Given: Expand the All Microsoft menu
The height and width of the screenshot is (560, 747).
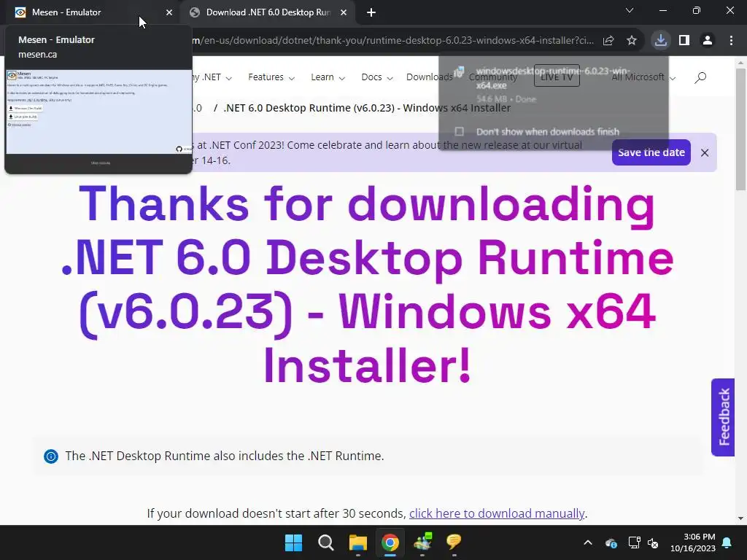Looking at the screenshot, I should click(x=643, y=77).
